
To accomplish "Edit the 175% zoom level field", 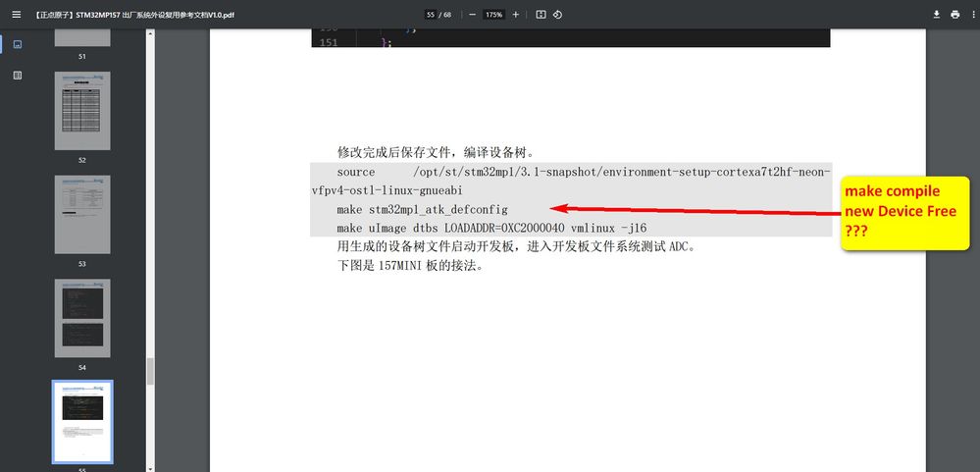I will click(x=493, y=15).
